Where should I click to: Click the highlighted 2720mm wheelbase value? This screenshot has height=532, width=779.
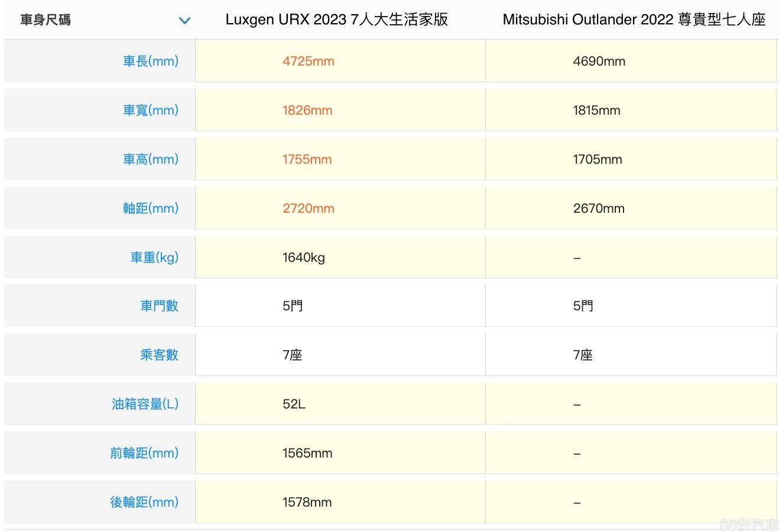[x=308, y=209]
